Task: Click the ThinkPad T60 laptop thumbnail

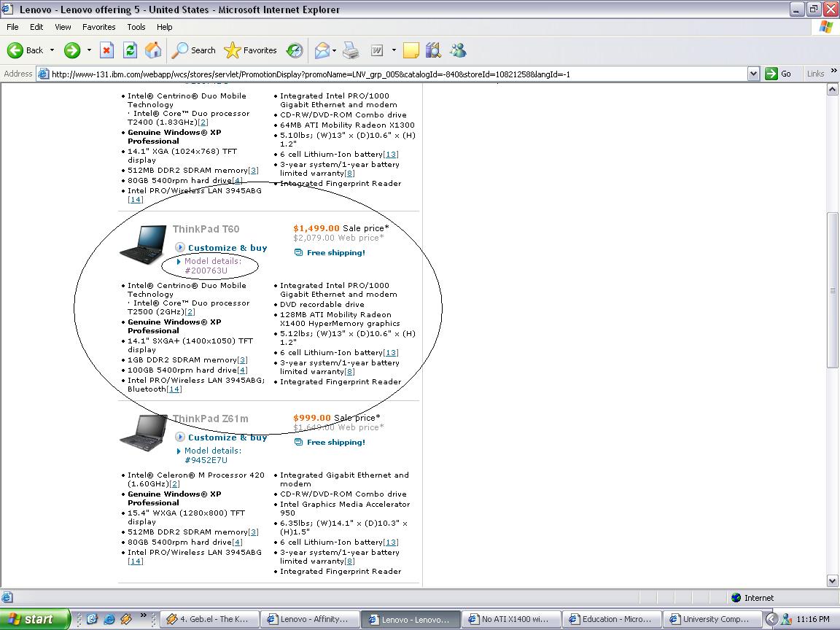Action: (x=143, y=244)
